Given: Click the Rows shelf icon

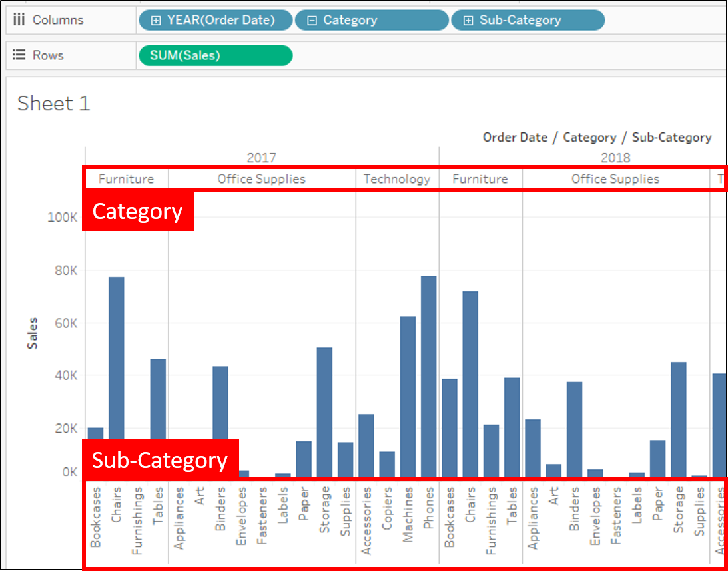Looking at the screenshot, I should pos(19,55).
